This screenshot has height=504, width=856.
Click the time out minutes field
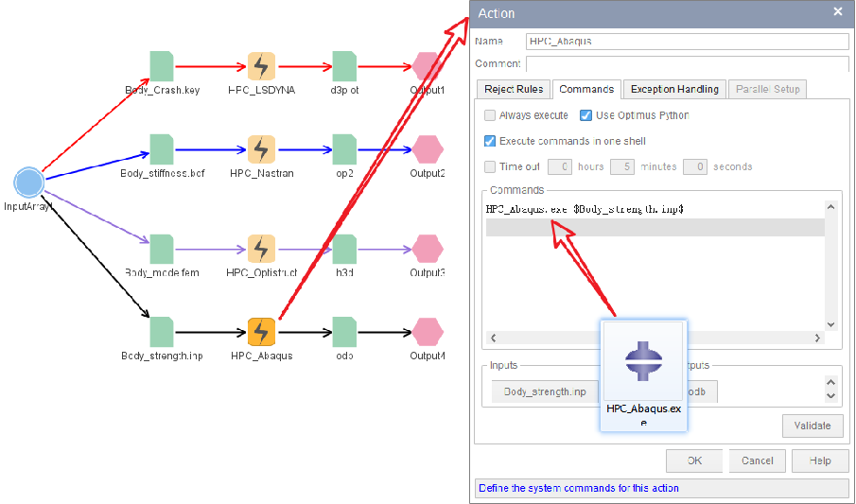coord(622,166)
